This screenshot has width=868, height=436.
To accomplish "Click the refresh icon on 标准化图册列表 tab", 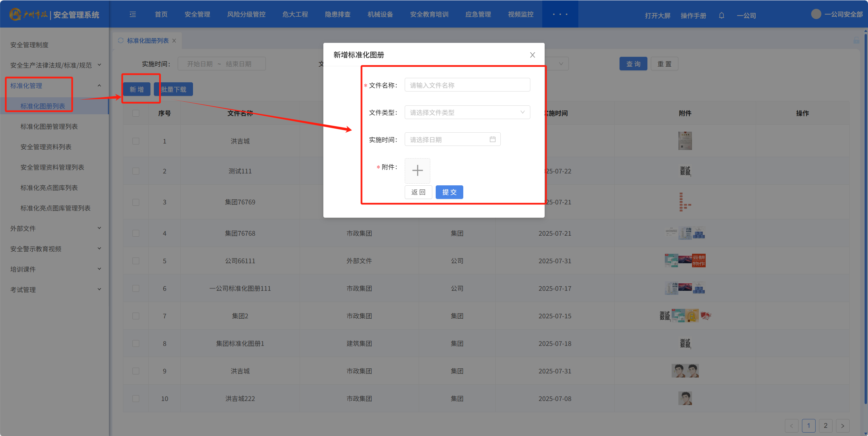I will coord(120,40).
